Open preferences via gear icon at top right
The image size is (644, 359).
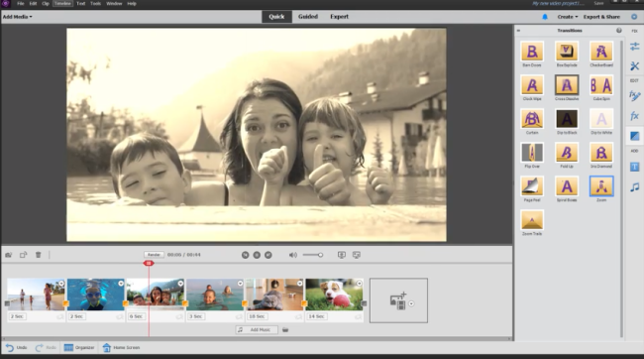pos(634,17)
